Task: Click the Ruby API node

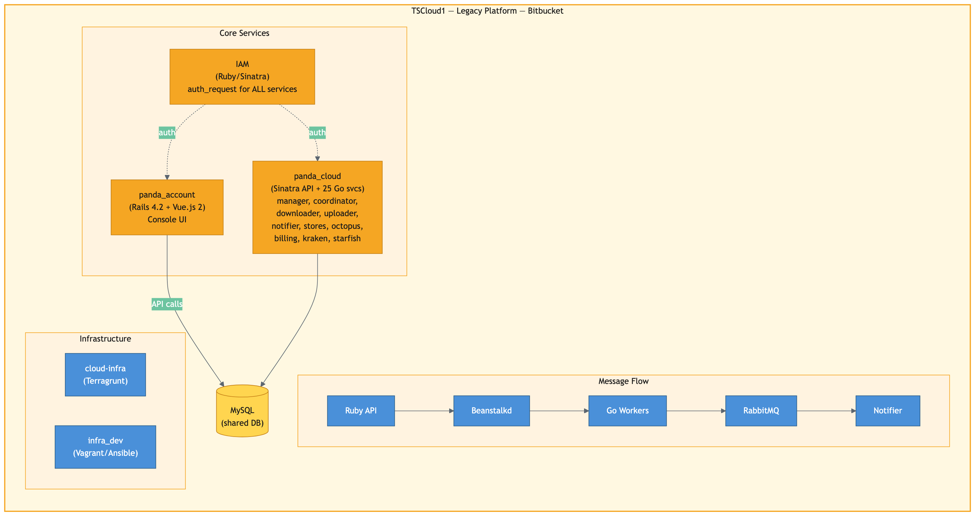Action: 360,411
